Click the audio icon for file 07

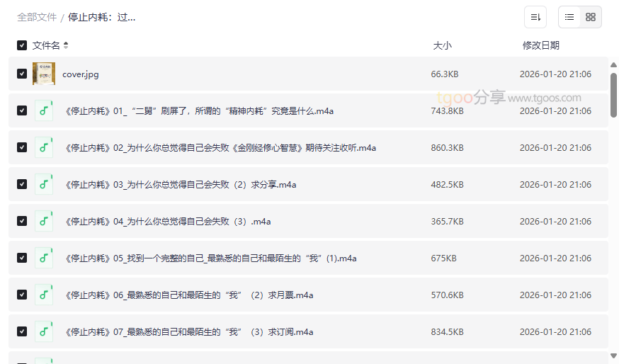point(44,331)
